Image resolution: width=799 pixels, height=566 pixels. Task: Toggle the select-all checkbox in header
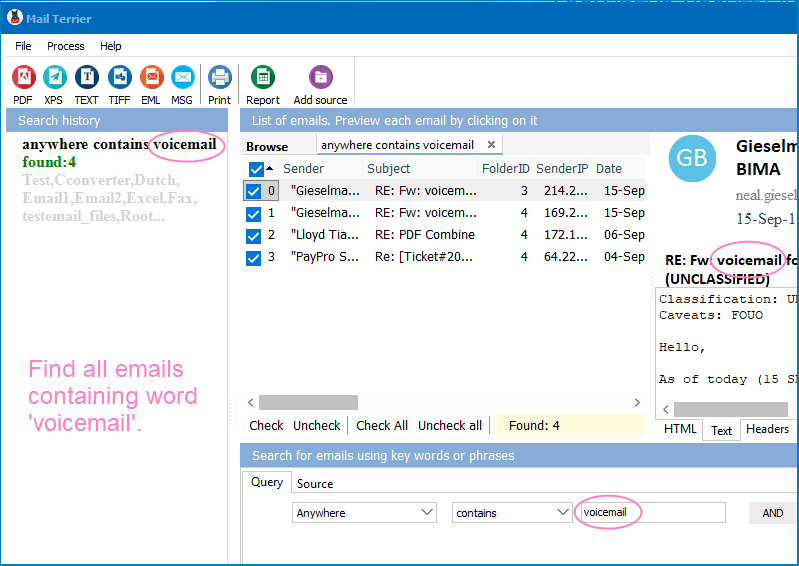[256, 169]
